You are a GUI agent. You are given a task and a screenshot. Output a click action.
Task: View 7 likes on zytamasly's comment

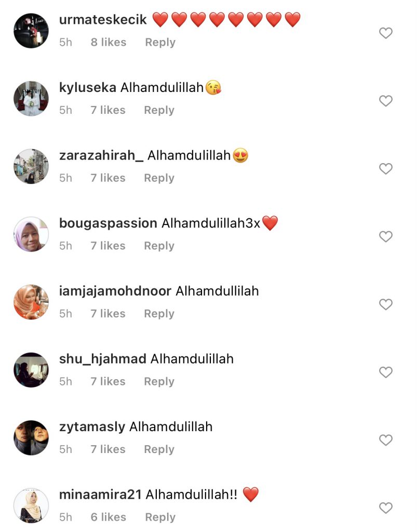coord(108,449)
